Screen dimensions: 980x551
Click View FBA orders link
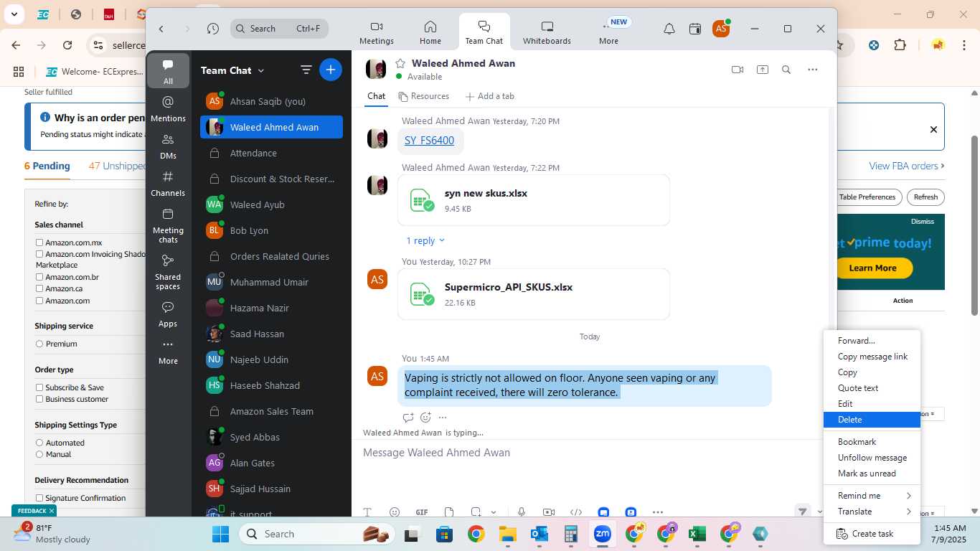[906, 166]
